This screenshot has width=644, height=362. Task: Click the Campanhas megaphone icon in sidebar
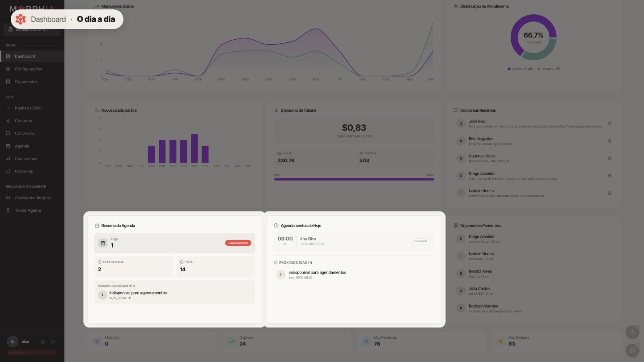(8, 159)
